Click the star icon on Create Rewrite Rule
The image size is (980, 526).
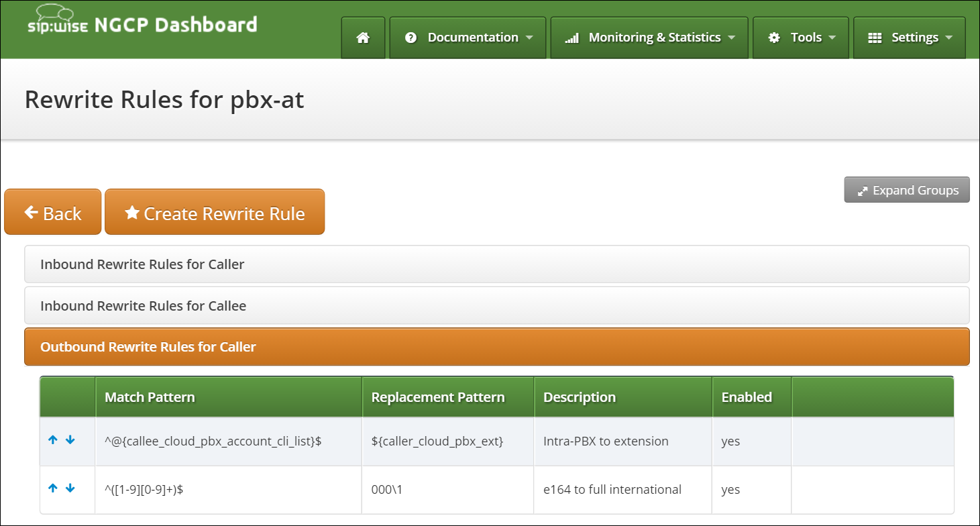point(132,213)
